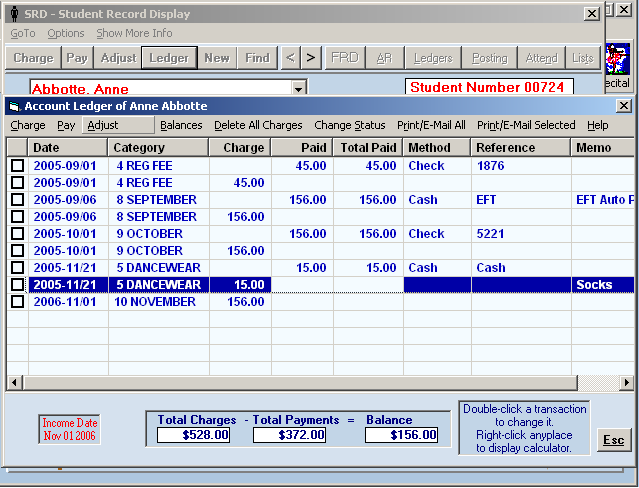Screen dimensions: 639x488
Task: Choose Print/E-Mail Selected
Action: pyautogui.click(x=526, y=126)
